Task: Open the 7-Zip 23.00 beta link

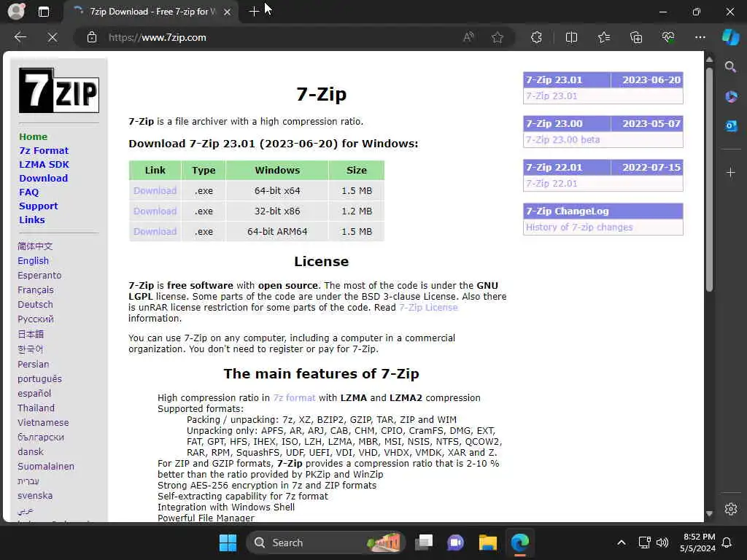Action: click(x=562, y=139)
